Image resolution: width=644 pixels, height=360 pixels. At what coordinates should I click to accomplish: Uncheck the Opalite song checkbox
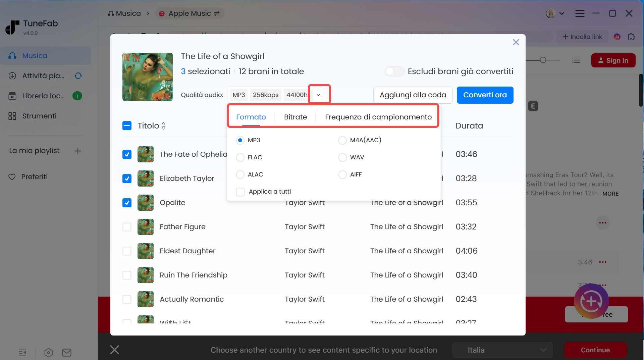click(127, 203)
